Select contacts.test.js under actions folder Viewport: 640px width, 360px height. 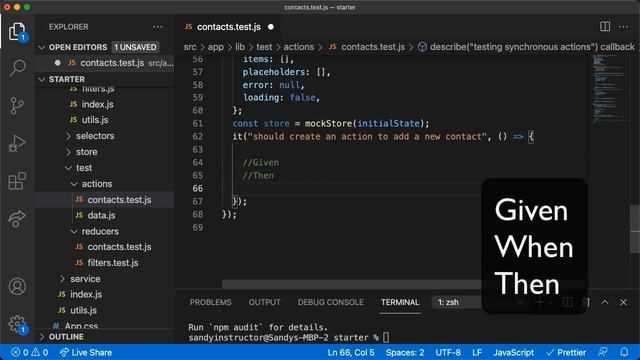coord(119,200)
